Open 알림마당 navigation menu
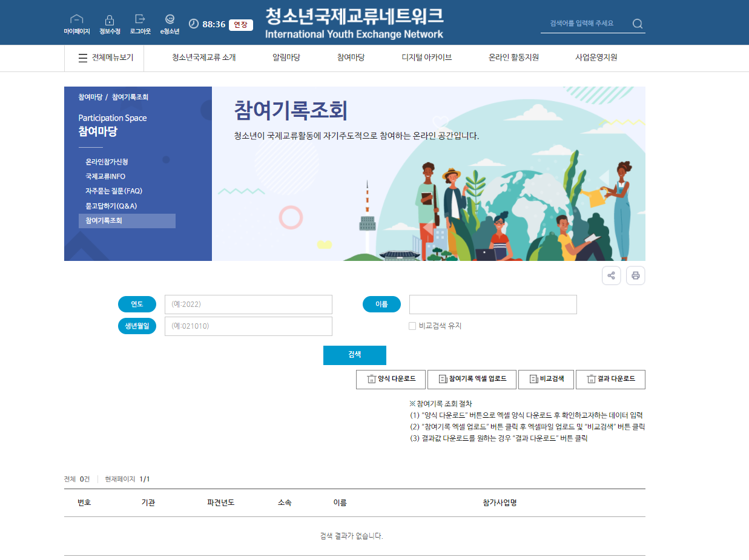This screenshot has width=749, height=560. (286, 58)
